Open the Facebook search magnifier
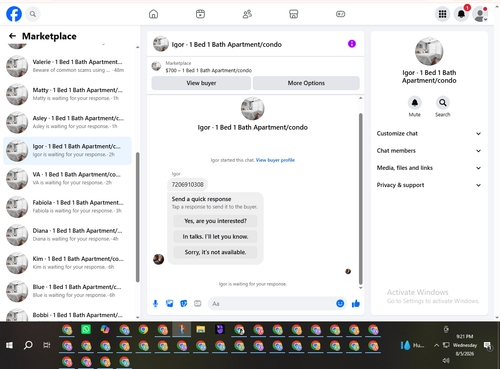 pyautogui.click(x=33, y=14)
